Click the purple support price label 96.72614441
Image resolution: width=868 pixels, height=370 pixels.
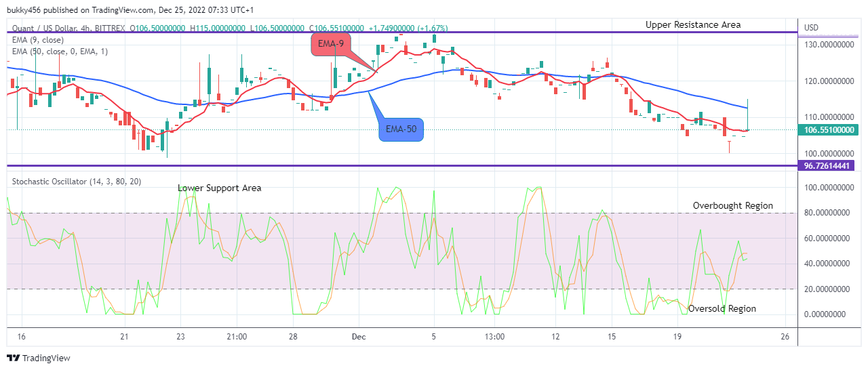click(x=826, y=165)
